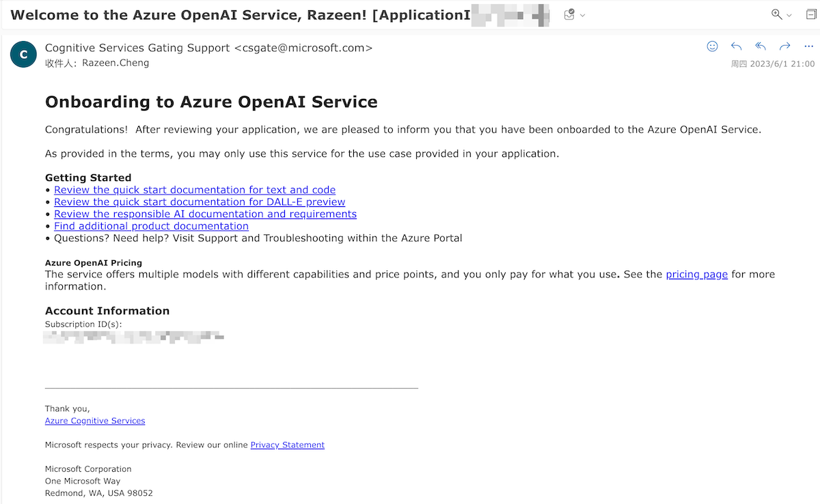Open the three-dot more actions menu
The width and height of the screenshot is (820, 504).
point(809,46)
